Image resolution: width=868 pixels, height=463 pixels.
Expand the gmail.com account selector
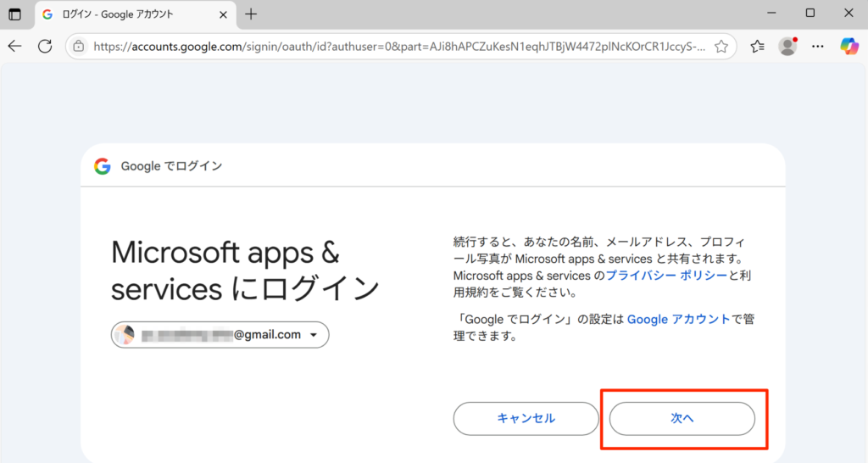(x=220, y=334)
